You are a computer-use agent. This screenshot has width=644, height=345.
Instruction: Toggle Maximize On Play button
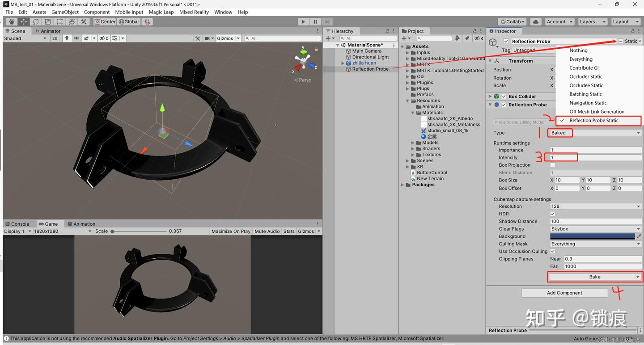(x=231, y=231)
